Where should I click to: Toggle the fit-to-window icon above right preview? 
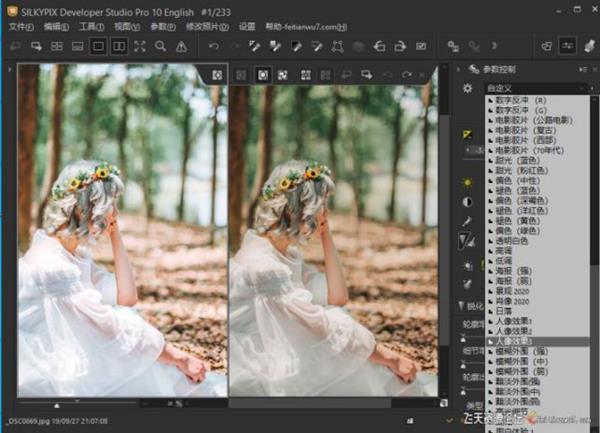(x=284, y=75)
